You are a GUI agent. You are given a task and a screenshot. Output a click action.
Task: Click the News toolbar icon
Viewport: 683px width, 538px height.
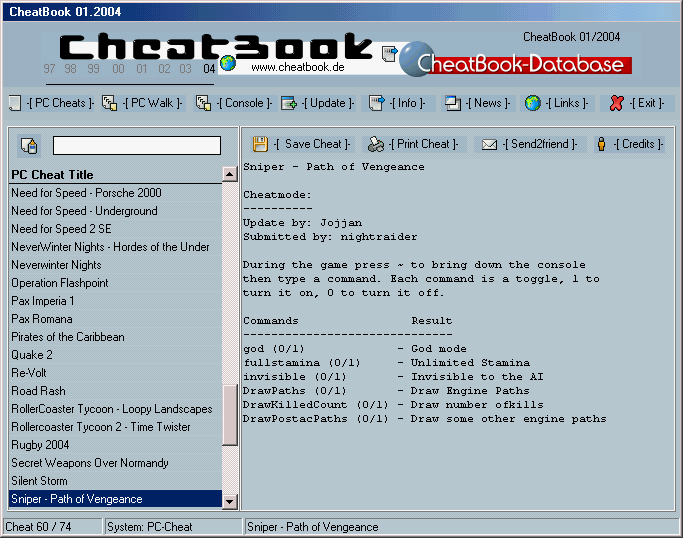[x=453, y=103]
